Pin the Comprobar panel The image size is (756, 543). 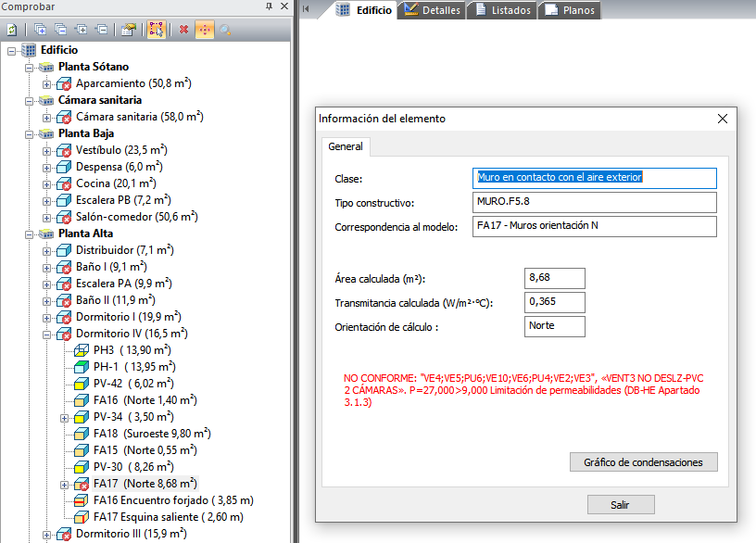[269, 6]
